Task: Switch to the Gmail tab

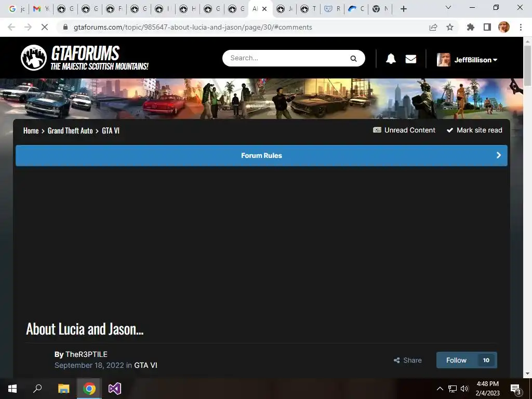Action: click(41, 9)
